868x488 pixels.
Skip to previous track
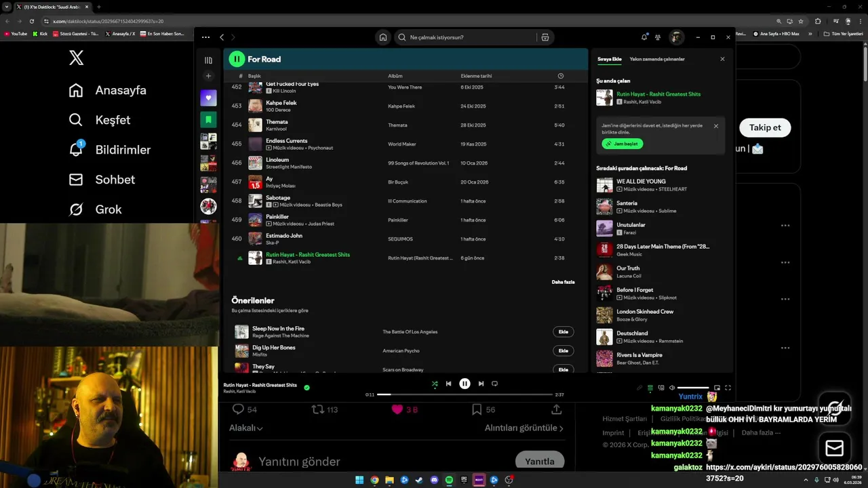coord(448,384)
